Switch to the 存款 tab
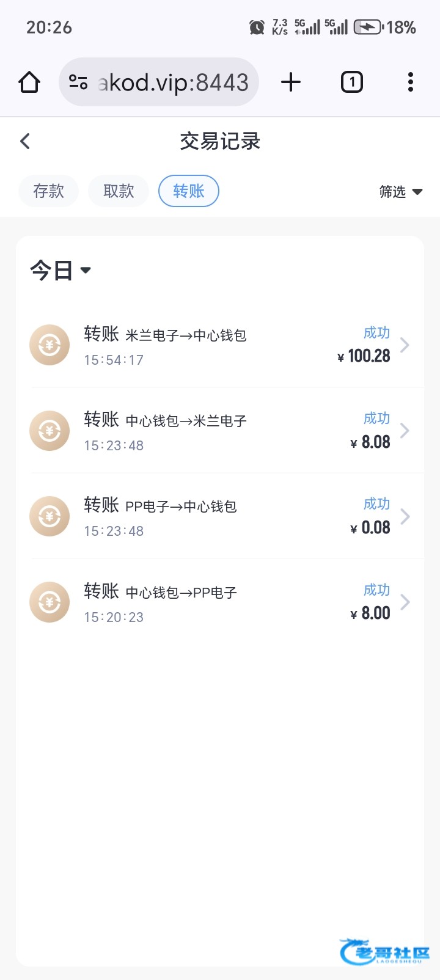Screen dimensions: 440x980 [x=48, y=191]
